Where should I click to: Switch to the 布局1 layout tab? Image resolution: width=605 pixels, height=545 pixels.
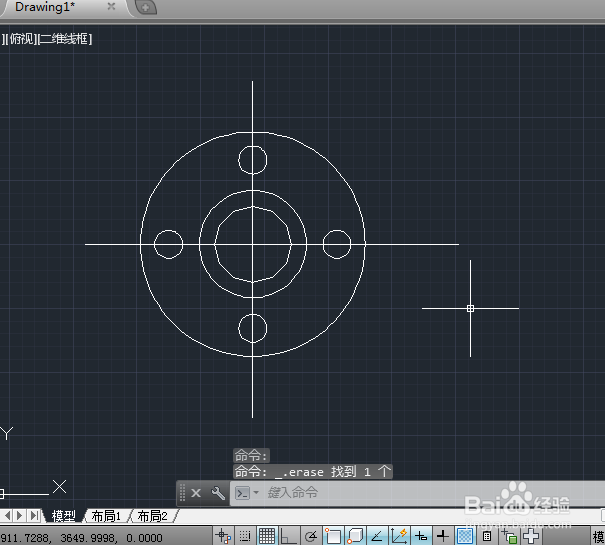pos(106,516)
